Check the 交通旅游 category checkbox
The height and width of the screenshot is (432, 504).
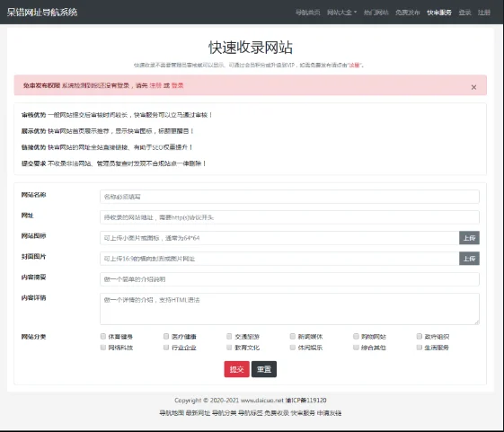tap(229, 336)
